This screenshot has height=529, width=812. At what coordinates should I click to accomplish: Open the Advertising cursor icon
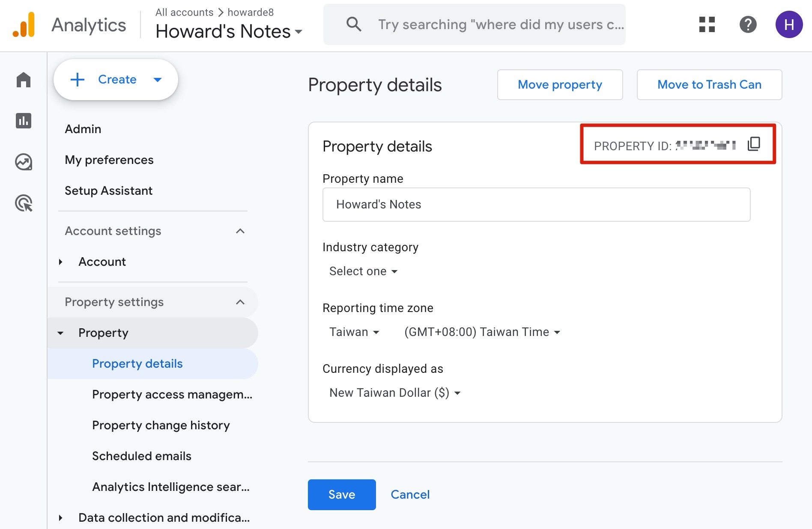click(24, 203)
